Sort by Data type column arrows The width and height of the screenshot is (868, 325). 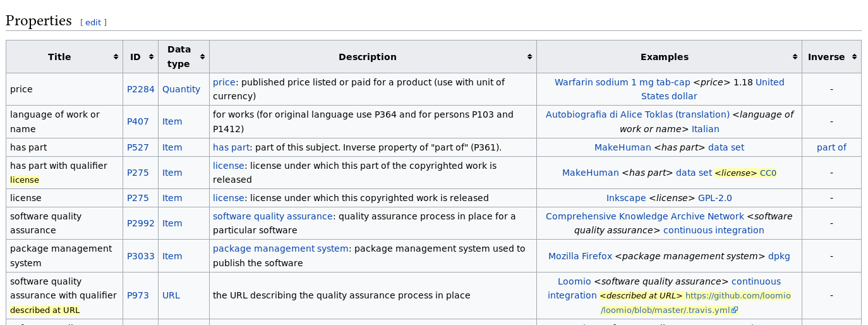pyautogui.click(x=202, y=57)
